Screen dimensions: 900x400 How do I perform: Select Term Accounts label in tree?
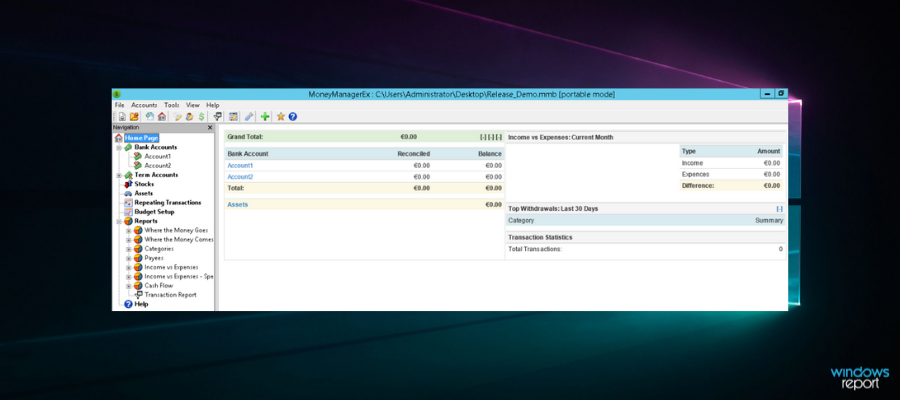coord(156,175)
